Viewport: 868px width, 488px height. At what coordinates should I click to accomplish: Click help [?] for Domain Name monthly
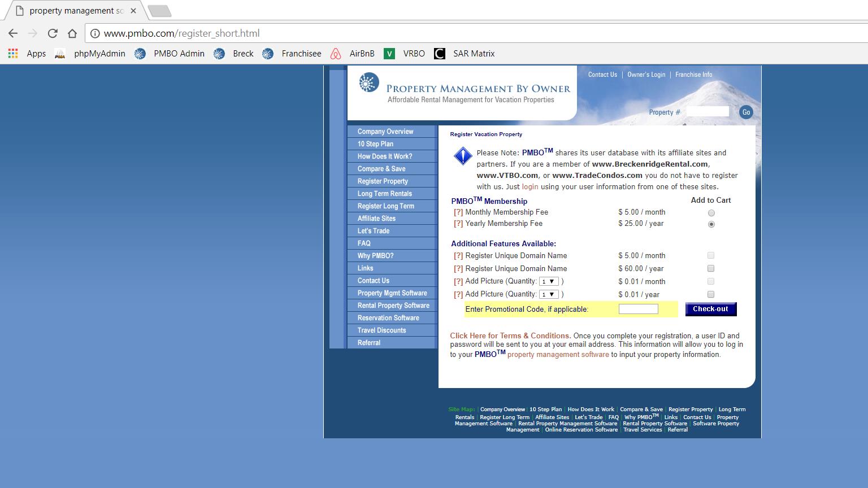click(458, 256)
